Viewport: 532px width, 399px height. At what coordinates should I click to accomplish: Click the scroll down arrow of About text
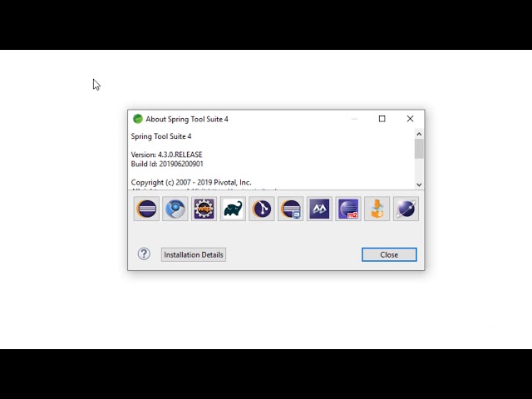click(419, 185)
